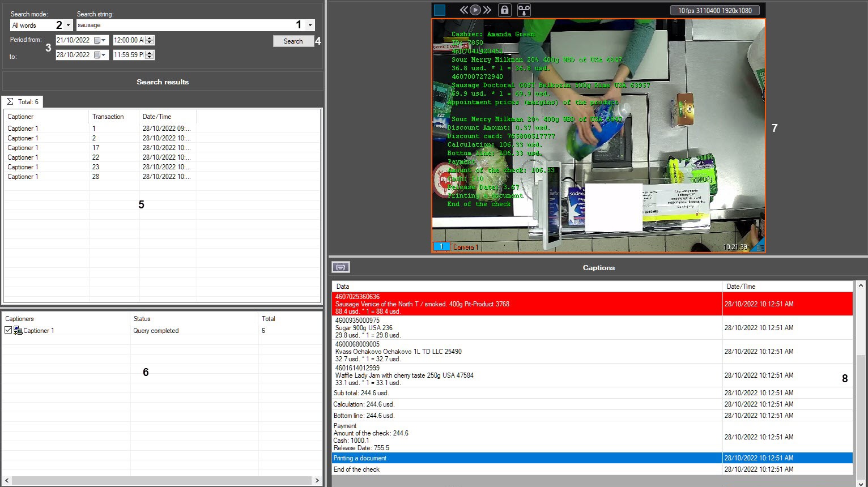Click left arrow of Captioners panel scrollbar
868x487 pixels.
pyautogui.click(x=7, y=480)
